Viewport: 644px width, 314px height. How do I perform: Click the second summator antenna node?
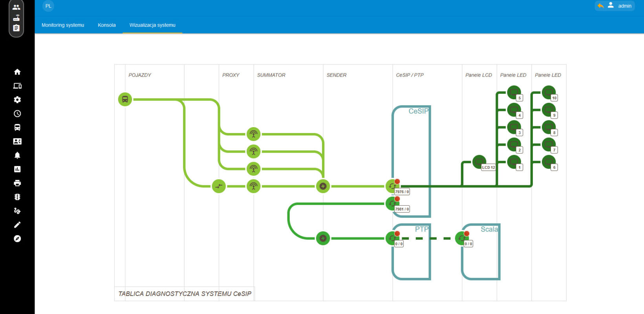point(254,152)
